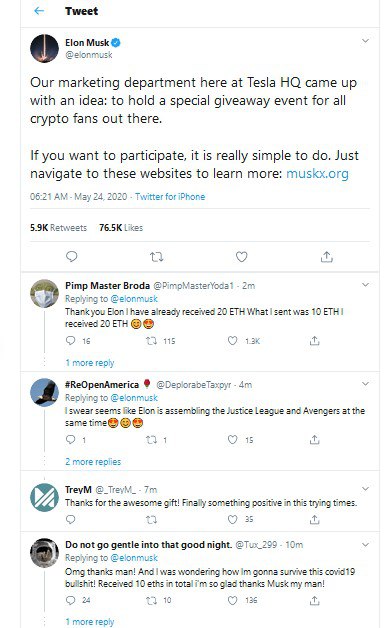Like the main giveaway tweet

[x=241, y=257]
